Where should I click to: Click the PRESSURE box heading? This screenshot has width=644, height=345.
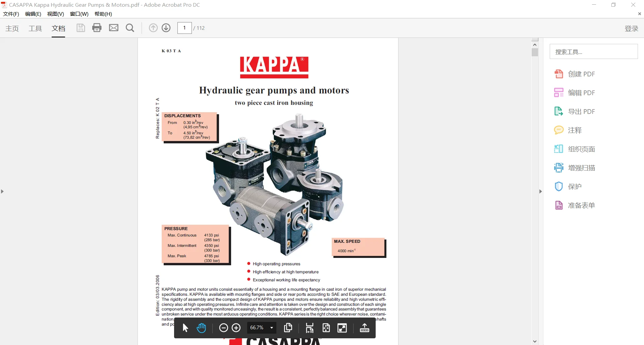[x=176, y=229]
